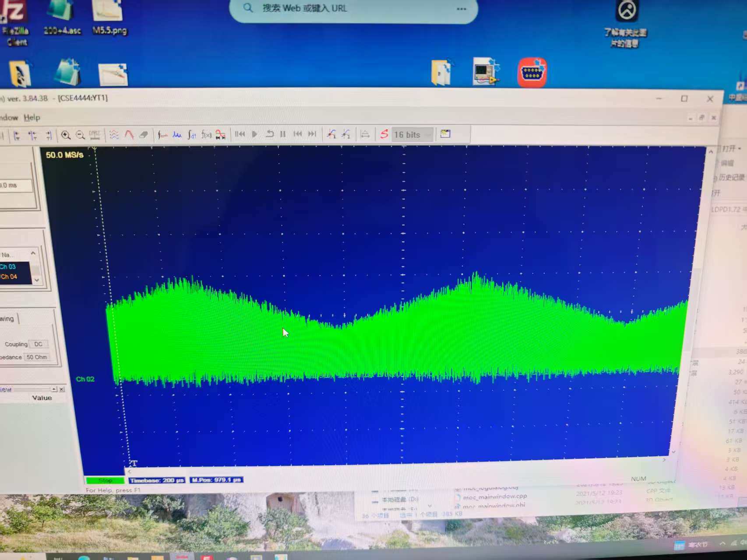Click the 50.0 MS/s sample rate label
The height and width of the screenshot is (560, 747).
[64, 155]
